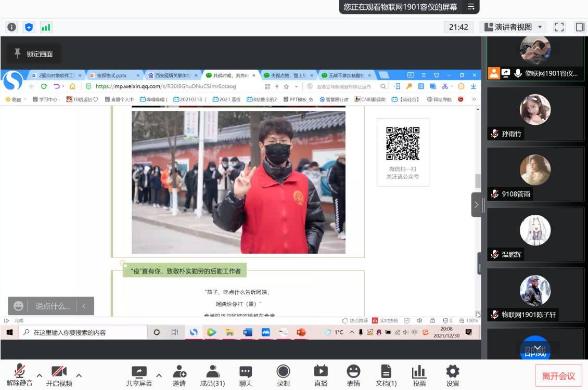This screenshot has height=390, width=588.
Task: Select the 物联网1901陈子轩 participant tile
Action: [535, 295]
